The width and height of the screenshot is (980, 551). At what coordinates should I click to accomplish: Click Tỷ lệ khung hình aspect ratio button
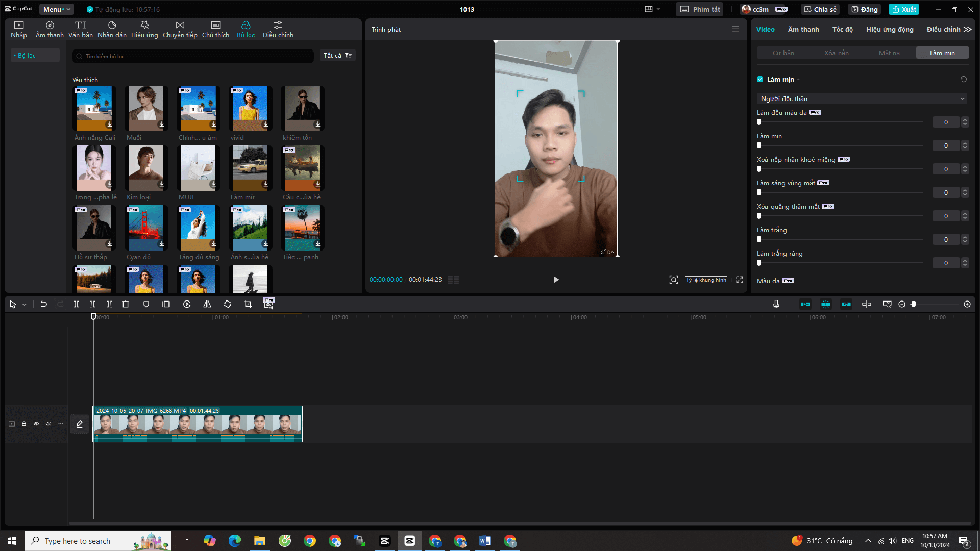point(706,280)
